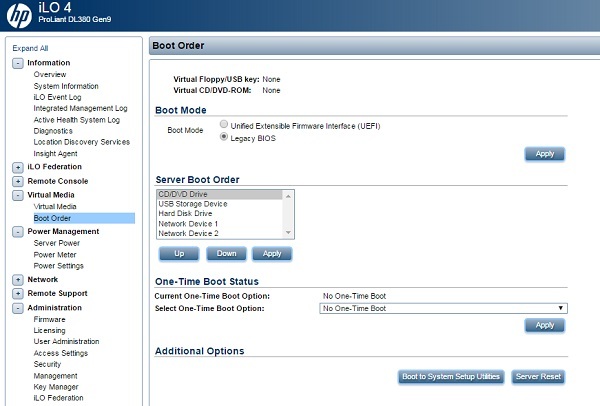Image resolution: width=600 pixels, height=406 pixels.
Task: Apply the Boot Mode setting
Action: pyautogui.click(x=545, y=154)
